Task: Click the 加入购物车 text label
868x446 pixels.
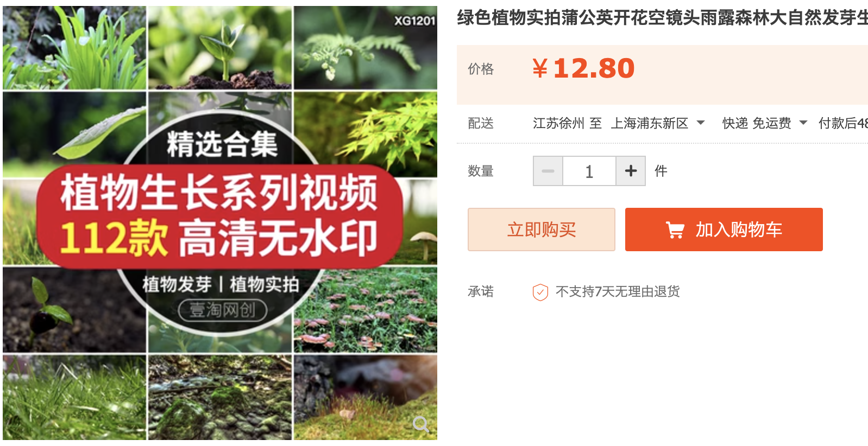Action: pos(739,230)
